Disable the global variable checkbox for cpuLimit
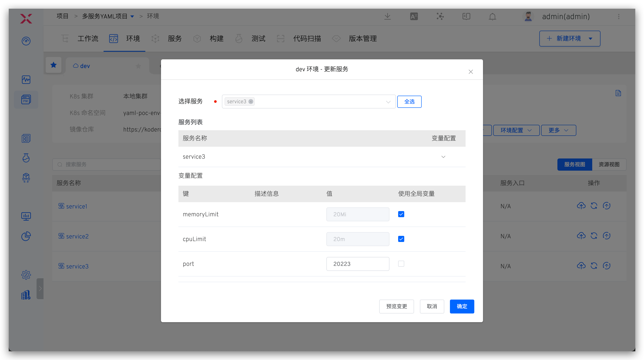 coord(401,239)
